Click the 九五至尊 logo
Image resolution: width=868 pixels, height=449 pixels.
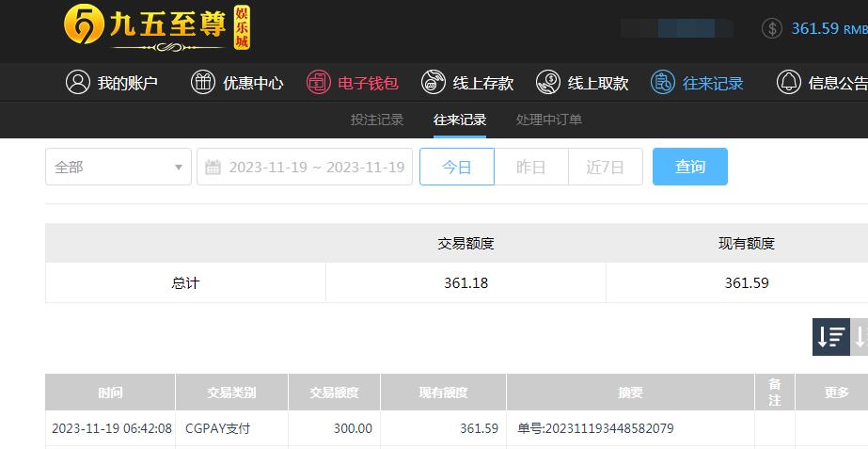pyautogui.click(x=157, y=27)
